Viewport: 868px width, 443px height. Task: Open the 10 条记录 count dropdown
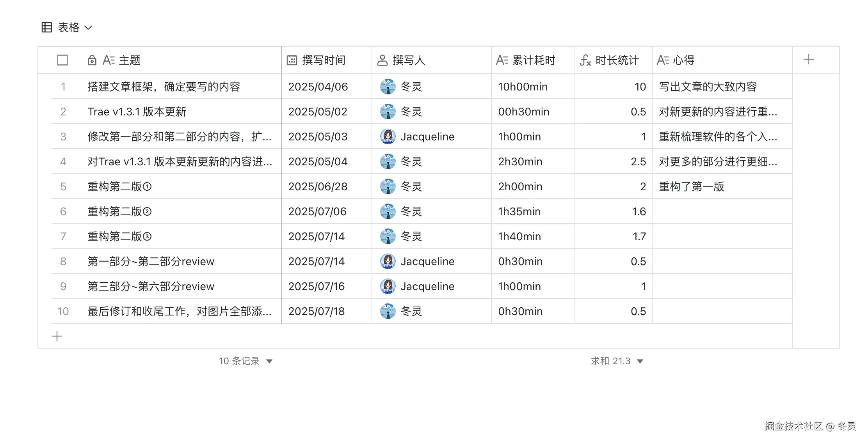pos(269,361)
